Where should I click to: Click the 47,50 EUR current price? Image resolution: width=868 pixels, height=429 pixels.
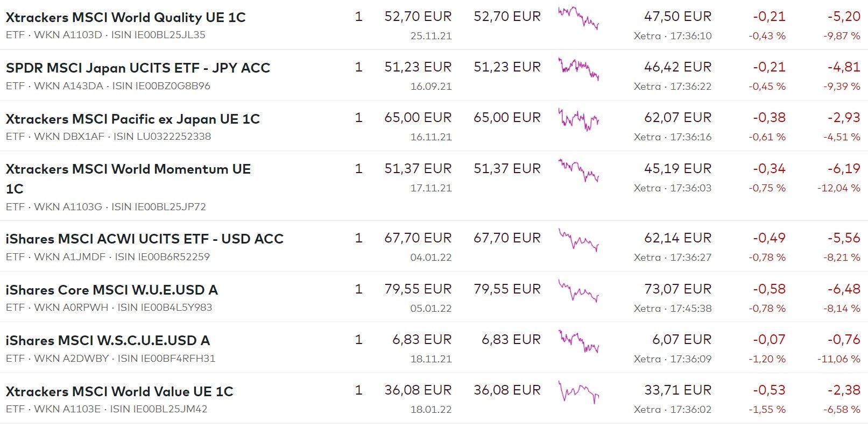(678, 17)
